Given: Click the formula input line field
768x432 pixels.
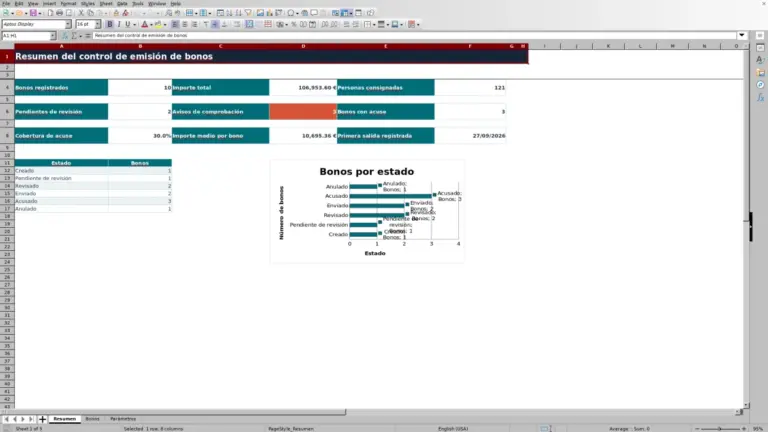Looking at the screenshot, I should [414, 35].
